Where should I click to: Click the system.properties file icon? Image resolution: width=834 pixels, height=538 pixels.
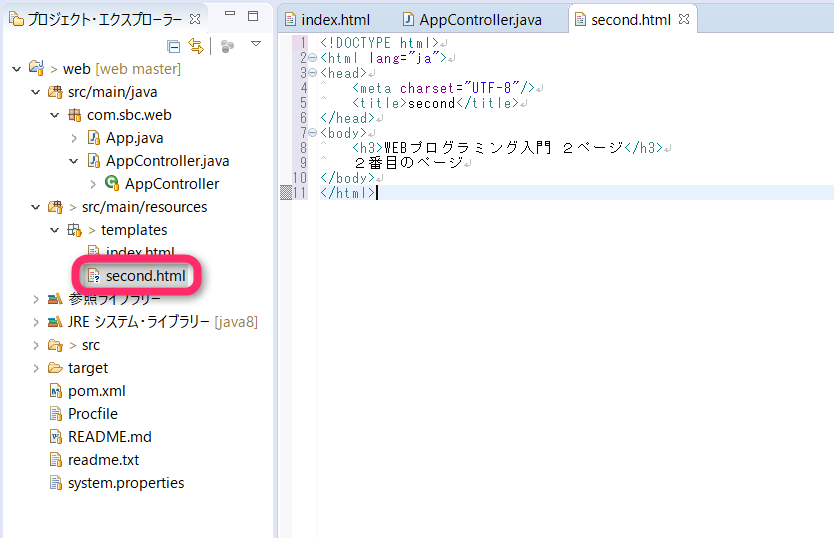point(55,483)
